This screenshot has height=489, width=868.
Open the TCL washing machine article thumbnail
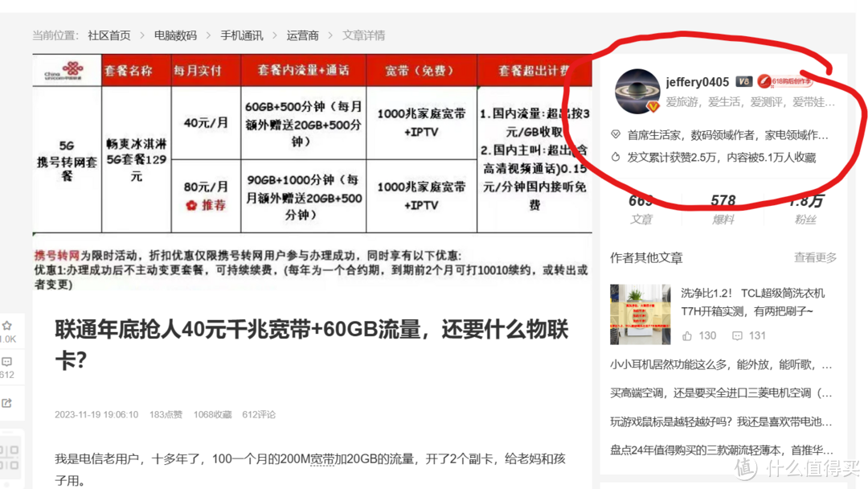640,314
